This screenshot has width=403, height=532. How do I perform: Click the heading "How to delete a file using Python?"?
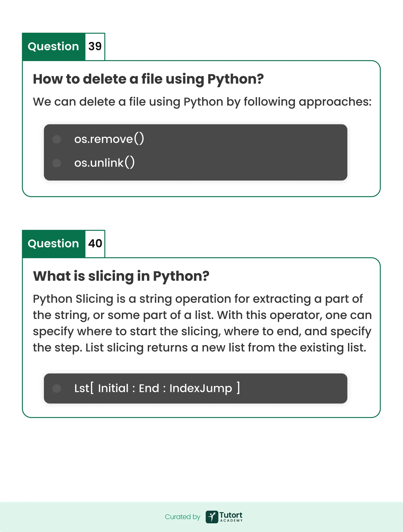(148, 79)
